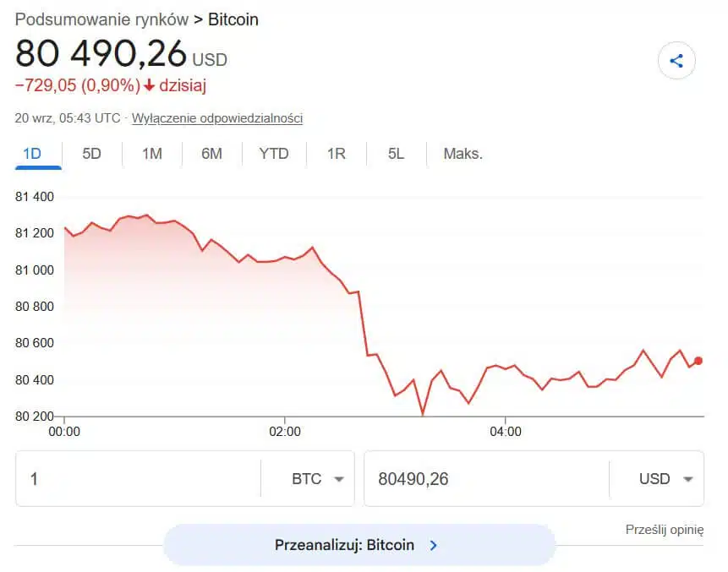Click the red down-arrow price indicator
Screen dimensions: 728x572
tap(149, 85)
